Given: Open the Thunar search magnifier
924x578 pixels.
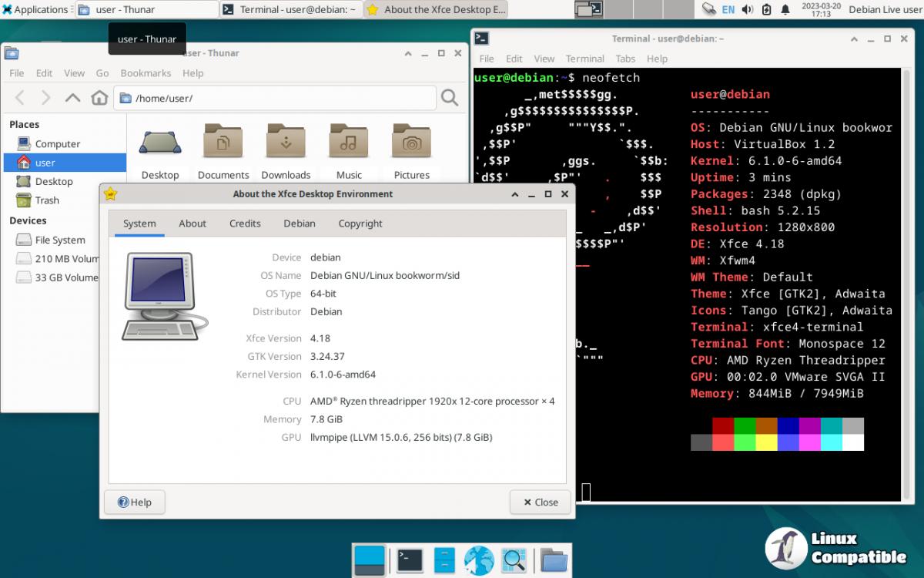Looking at the screenshot, I should (x=450, y=98).
